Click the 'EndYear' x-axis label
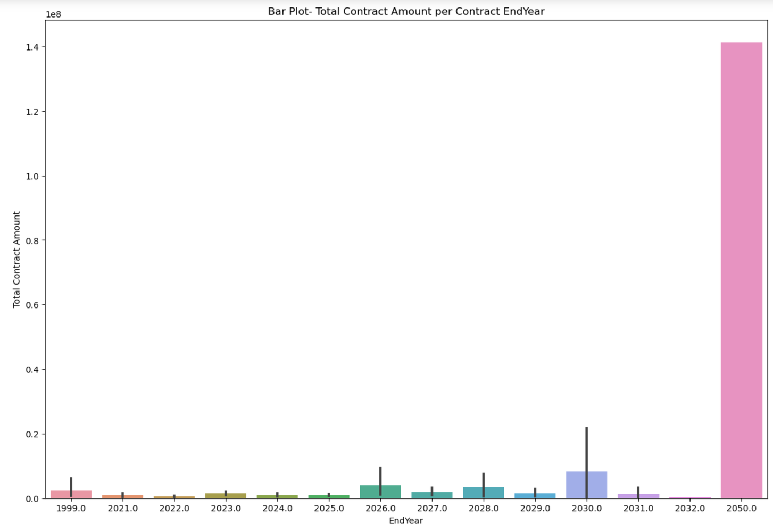 [406, 521]
